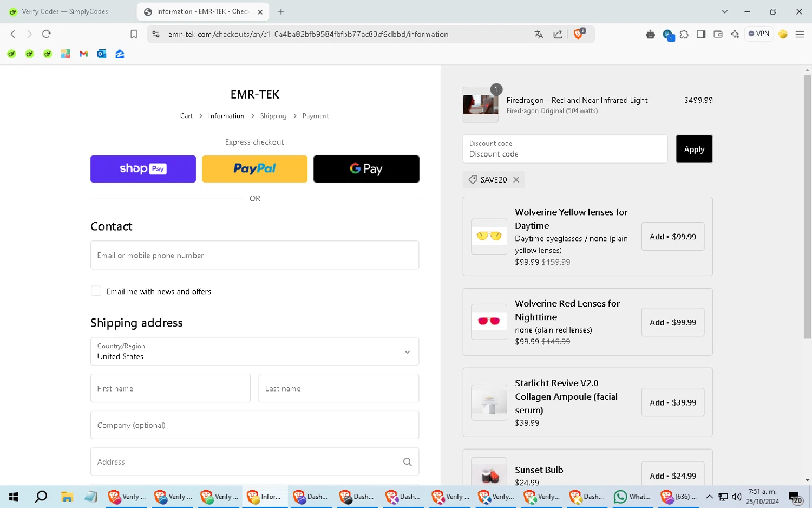Image resolution: width=812 pixels, height=508 pixels.
Task: Click the translate page icon
Action: tap(539, 34)
